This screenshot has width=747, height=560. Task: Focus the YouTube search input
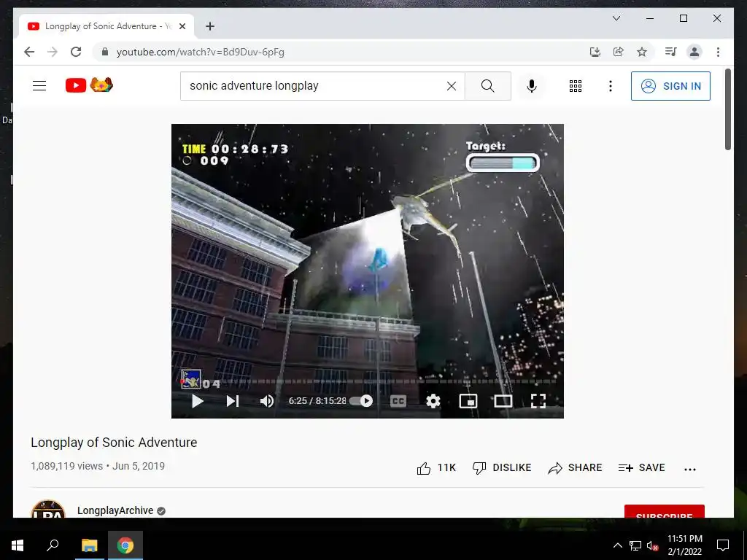(314, 86)
